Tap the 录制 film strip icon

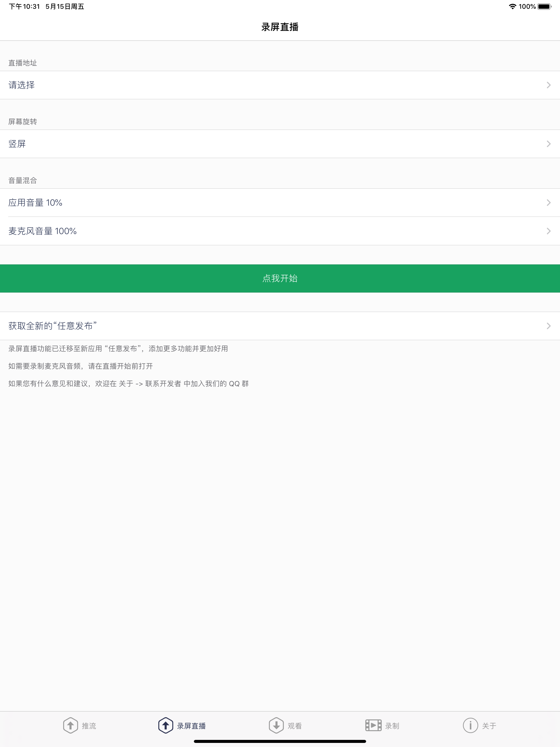[x=373, y=725]
